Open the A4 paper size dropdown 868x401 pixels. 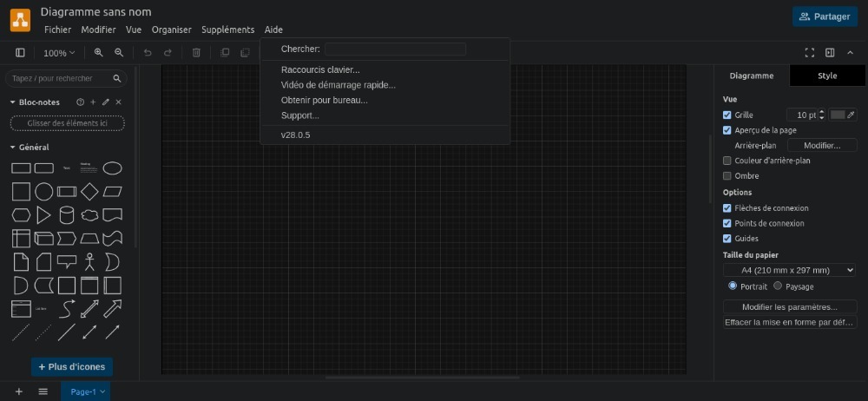pos(790,270)
